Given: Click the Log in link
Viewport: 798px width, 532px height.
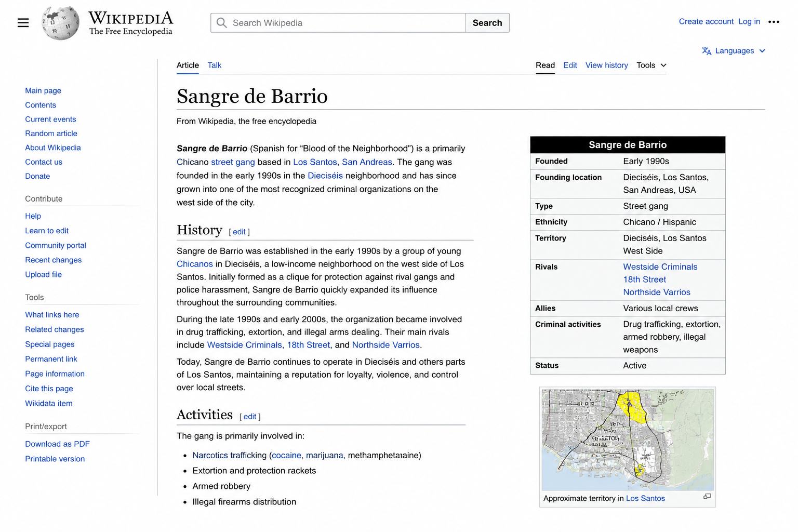Looking at the screenshot, I should coord(749,21).
